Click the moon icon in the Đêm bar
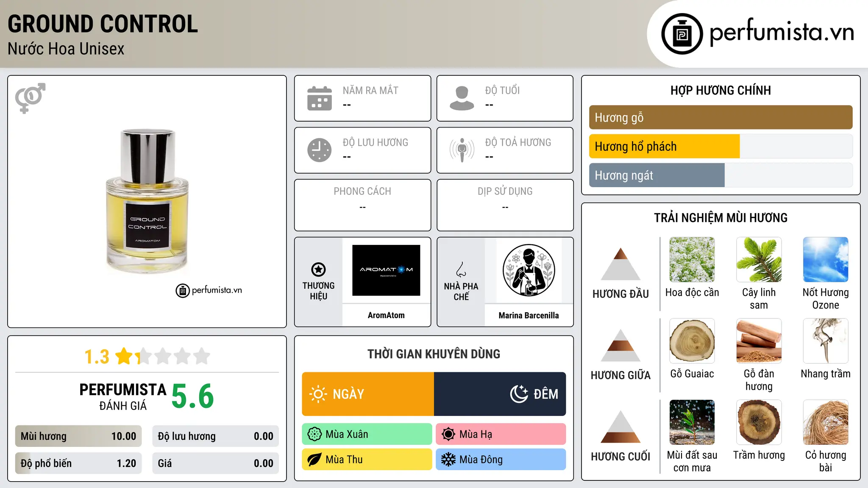This screenshot has width=868, height=488. click(x=519, y=394)
